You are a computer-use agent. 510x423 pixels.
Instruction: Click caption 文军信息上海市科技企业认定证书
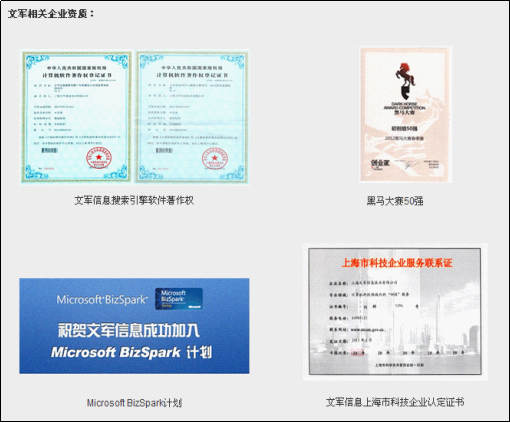pyautogui.click(x=395, y=402)
